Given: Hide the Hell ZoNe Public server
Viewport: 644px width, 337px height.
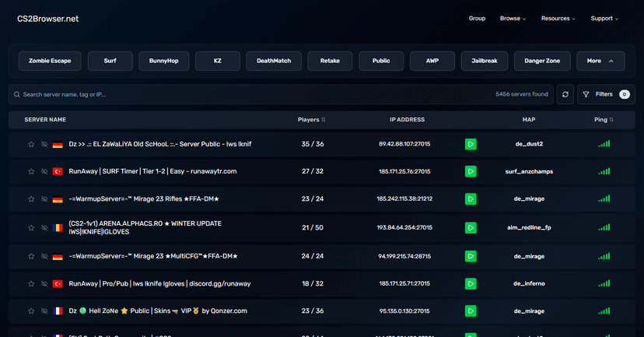Looking at the screenshot, I should point(44,311).
